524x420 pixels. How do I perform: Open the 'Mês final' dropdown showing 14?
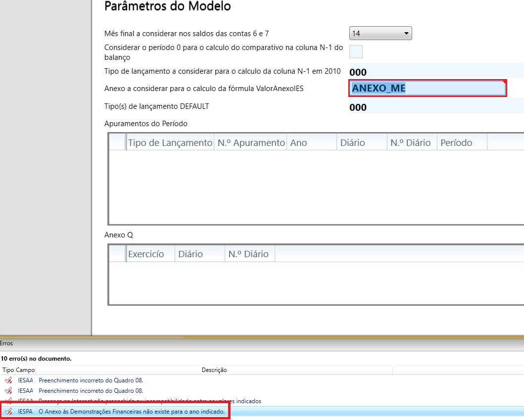381,34
